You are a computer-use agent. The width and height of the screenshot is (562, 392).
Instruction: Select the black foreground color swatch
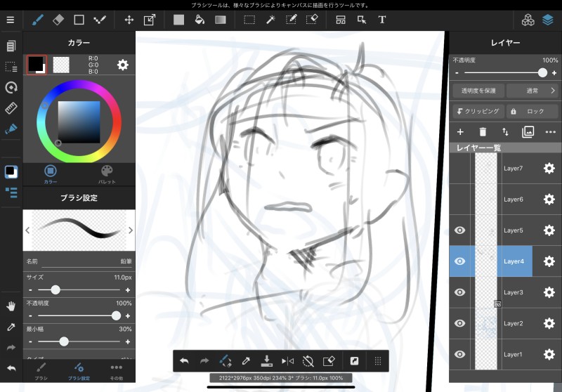pyautogui.click(x=37, y=65)
